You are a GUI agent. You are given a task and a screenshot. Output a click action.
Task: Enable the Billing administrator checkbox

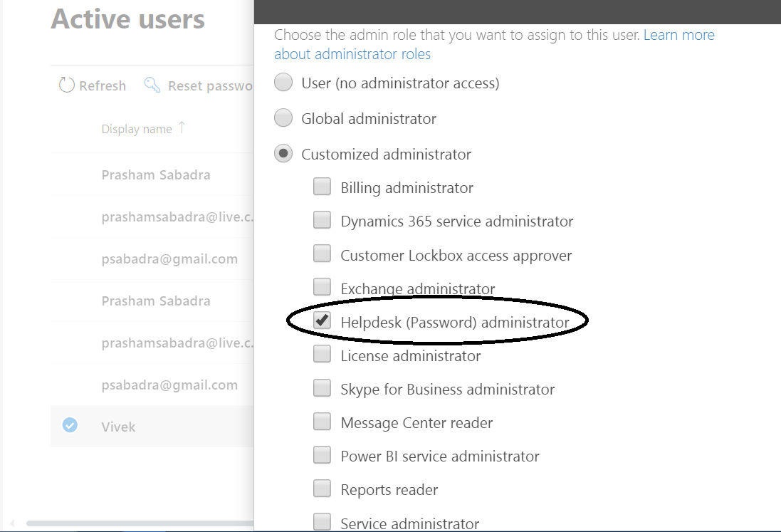tap(322, 185)
